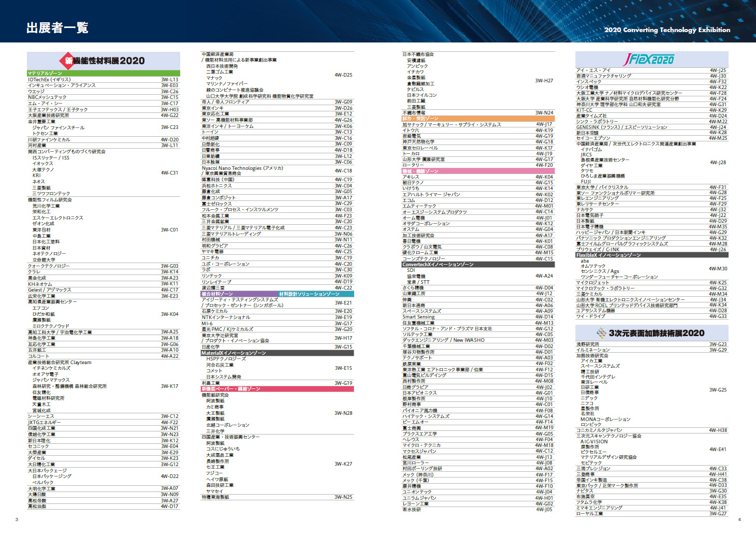Click '関西コンバーティングものづくり研究会' group name
The image size is (756, 535).
(67, 152)
